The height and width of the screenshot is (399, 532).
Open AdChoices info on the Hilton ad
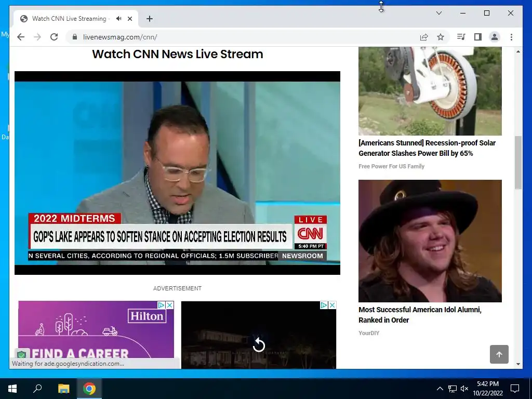tap(162, 305)
